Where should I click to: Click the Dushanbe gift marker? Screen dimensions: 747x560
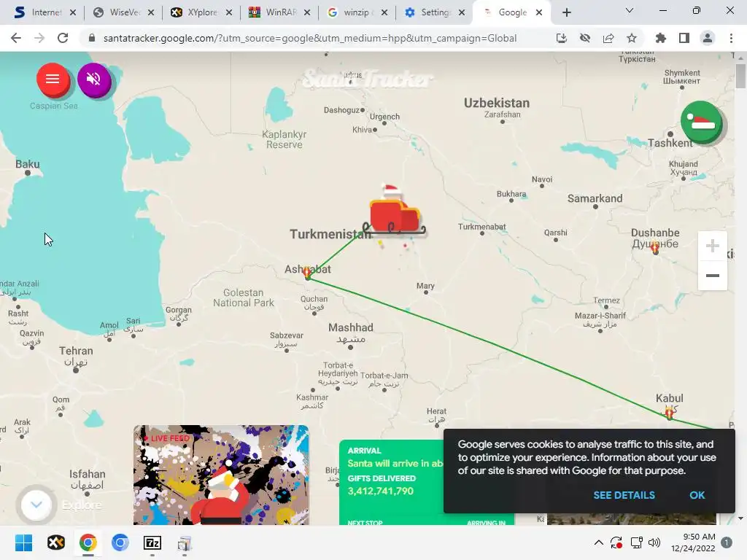coord(656,248)
